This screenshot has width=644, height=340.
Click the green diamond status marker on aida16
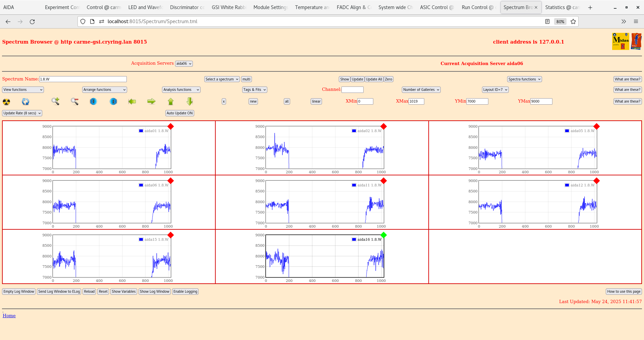point(384,235)
